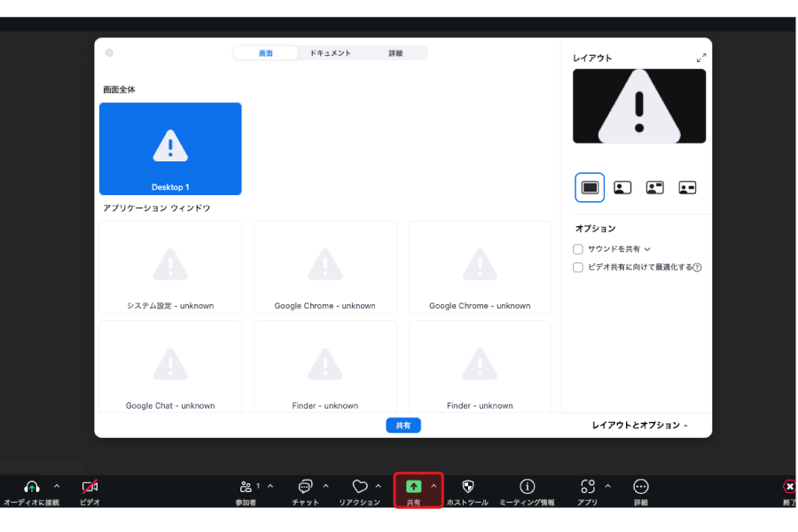Image resolution: width=798 pixels, height=532 pixels.
Task: Open meeting info (ミーティング情報) icon
Action: (x=527, y=487)
